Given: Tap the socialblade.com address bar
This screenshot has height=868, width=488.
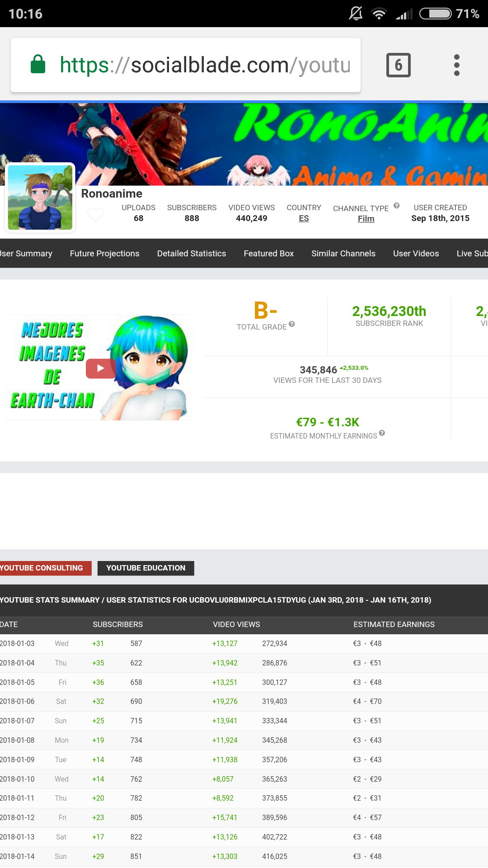Looking at the screenshot, I should click(x=186, y=65).
